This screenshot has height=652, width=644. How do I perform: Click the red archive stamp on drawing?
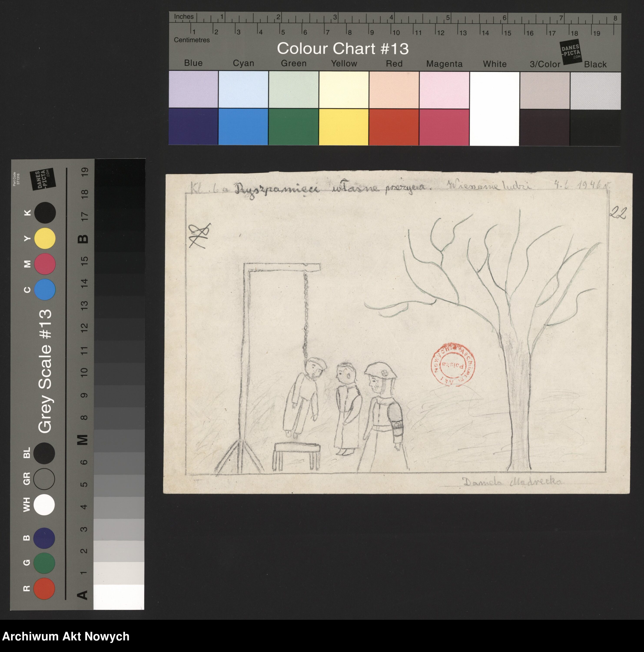pyautogui.click(x=453, y=365)
